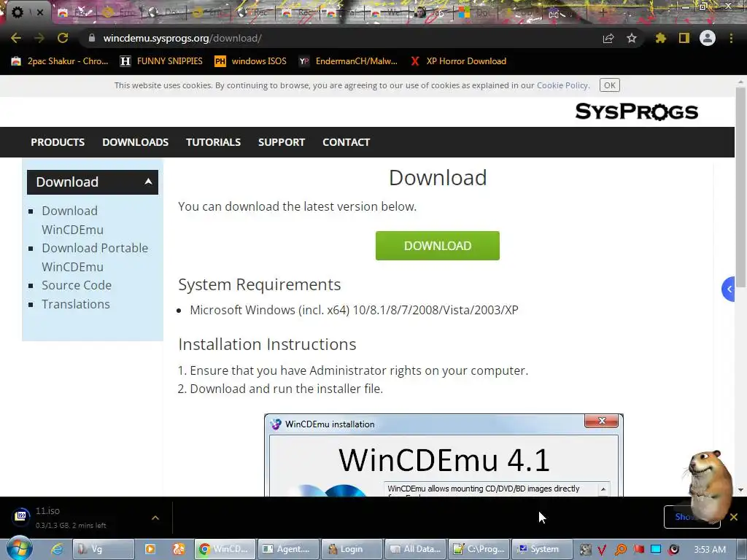Image resolution: width=747 pixels, height=560 pixels.
Task: Toggle the browser side panel icon
Action: click(684, 38)
